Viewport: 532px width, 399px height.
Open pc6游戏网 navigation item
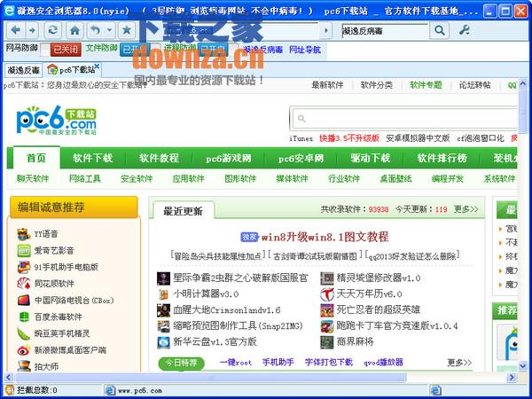click(x=229, y=158)
